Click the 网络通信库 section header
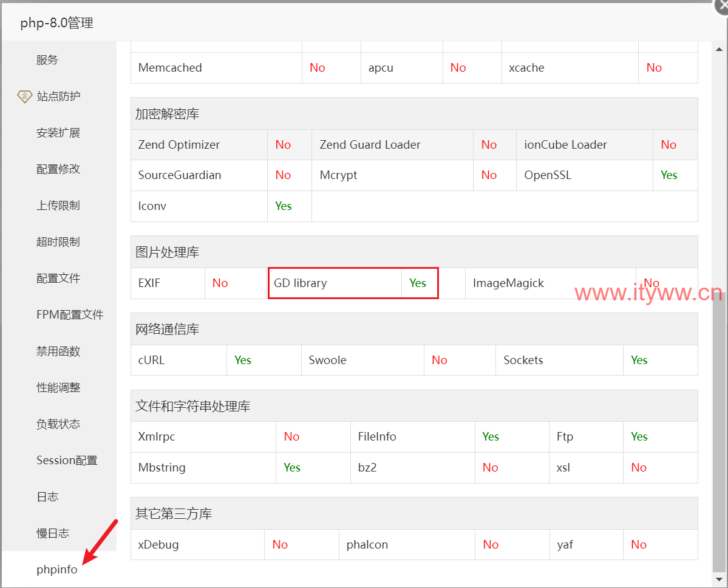This screenshot has width=728, height=588. click(x=414, y=329)
